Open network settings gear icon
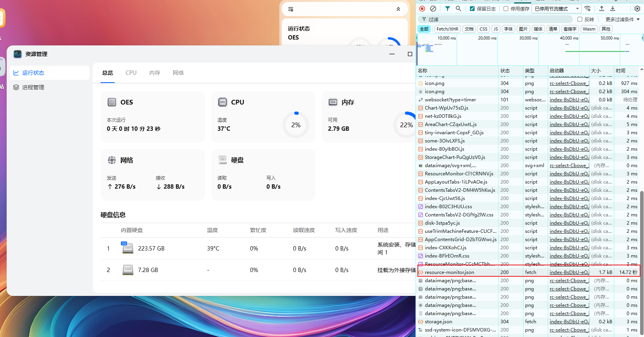The image size is (644, 337). [x=637, y=9]
